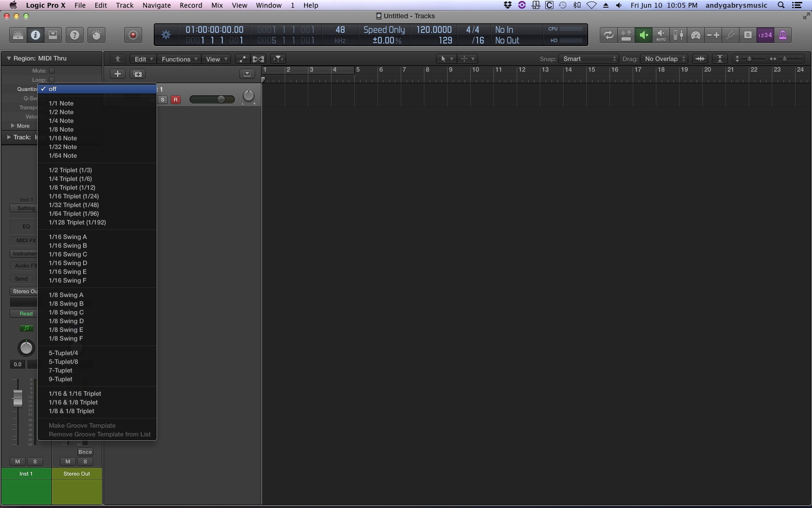Open Smart Controls knob icon
Screen dimensions: 812x508
tap(96, 35)
